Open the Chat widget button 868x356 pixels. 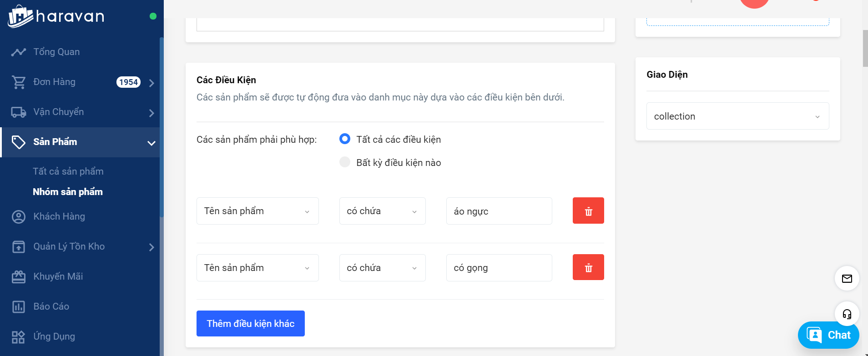click(x=828, y=335)
